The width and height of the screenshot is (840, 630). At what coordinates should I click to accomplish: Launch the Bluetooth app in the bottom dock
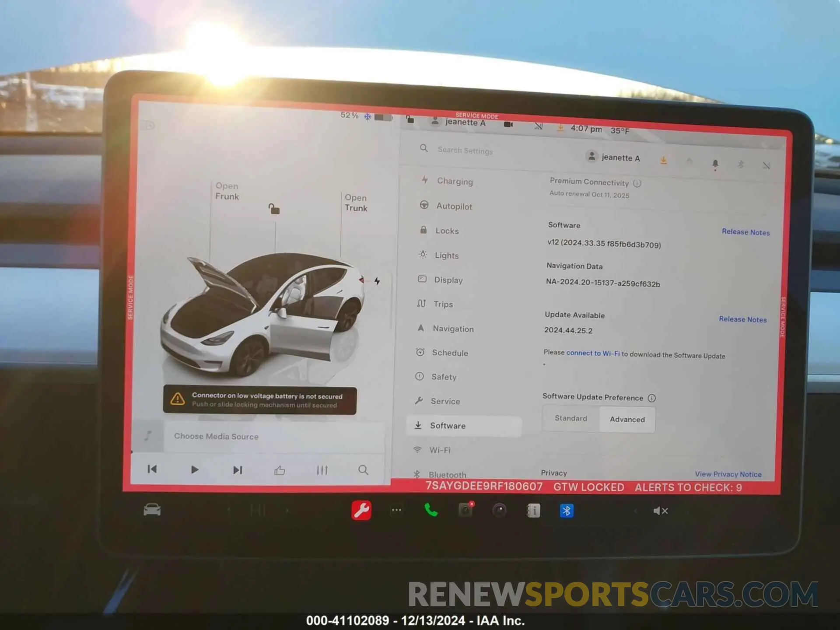(567, 511)
